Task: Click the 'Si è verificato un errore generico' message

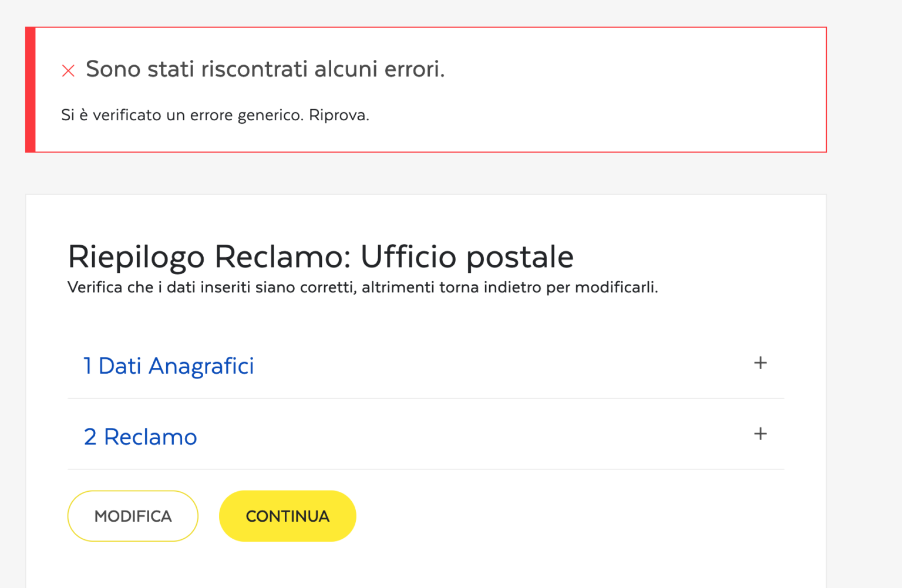Action: pyautogui.click(x=183, y=115)
